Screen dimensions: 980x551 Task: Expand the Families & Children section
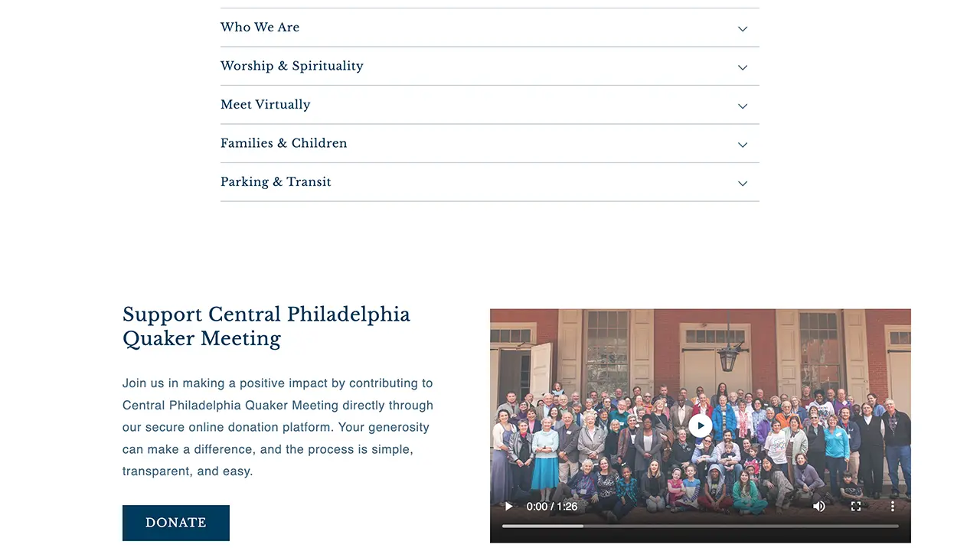[742, 144]
